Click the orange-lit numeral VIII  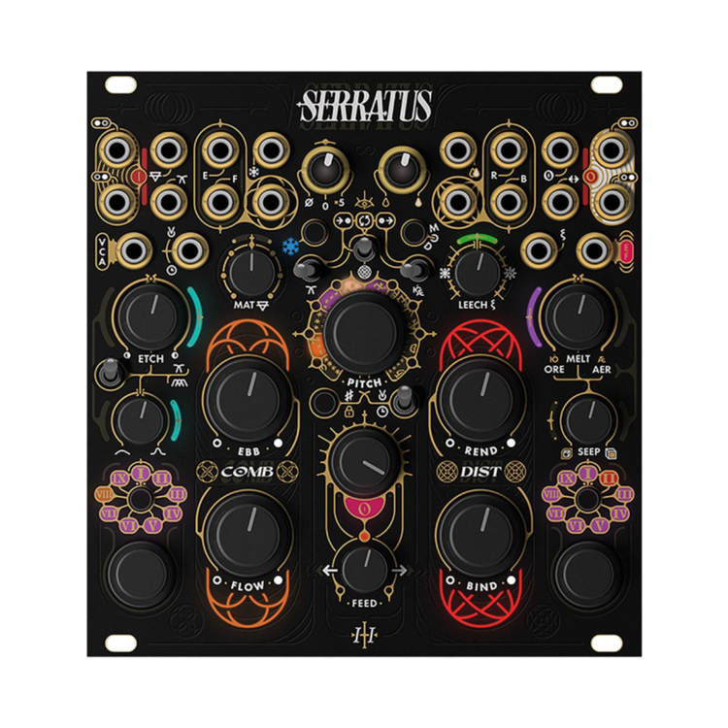coord(104,494)
